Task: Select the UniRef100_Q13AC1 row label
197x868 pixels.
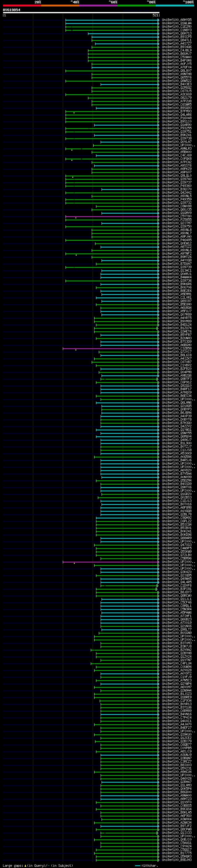Action: [x=177, y=271]
